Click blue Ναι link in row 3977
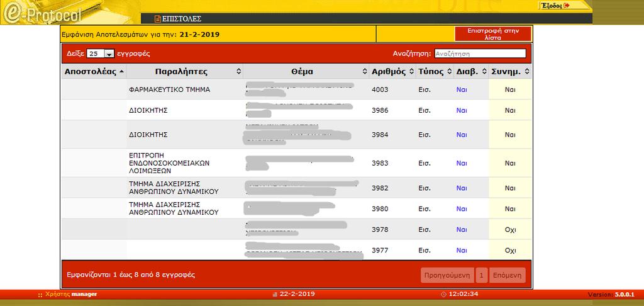 [x=462, y=250]
